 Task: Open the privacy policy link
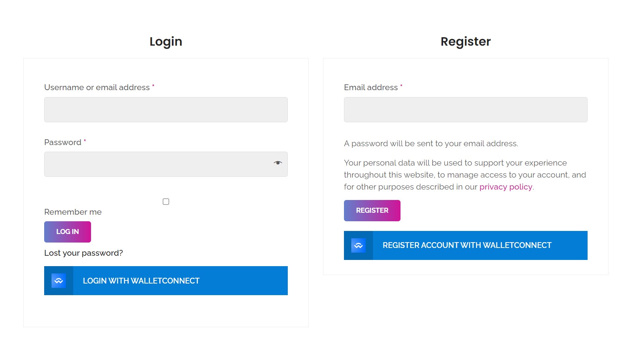[505, 187]
